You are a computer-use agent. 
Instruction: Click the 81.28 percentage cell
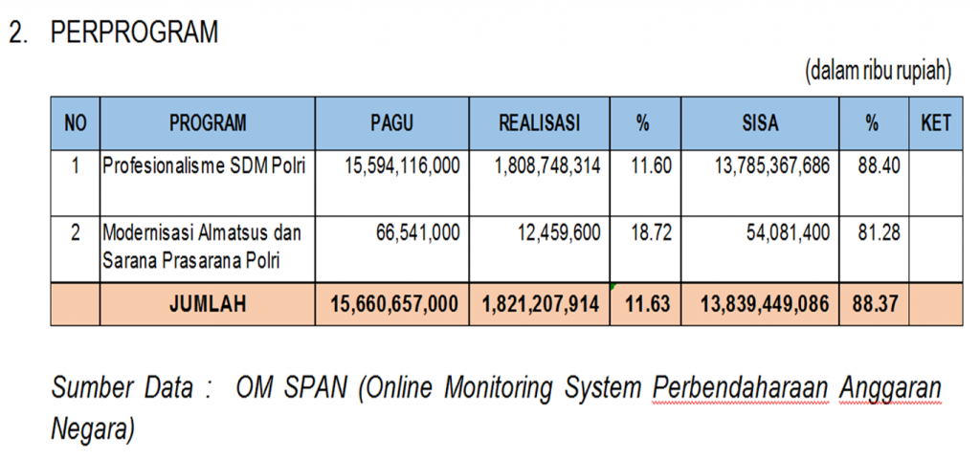(x=879, y=234)
